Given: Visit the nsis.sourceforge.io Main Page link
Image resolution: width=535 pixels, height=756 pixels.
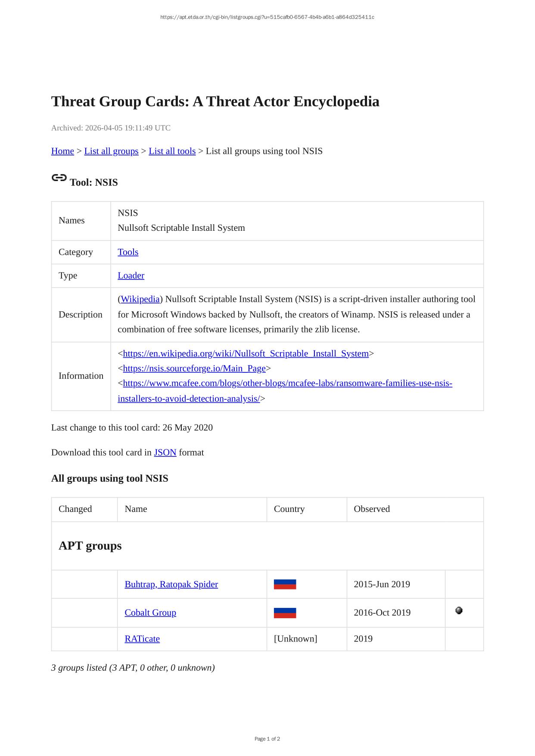Looking at the screenshot, I should tap(194, 369).
